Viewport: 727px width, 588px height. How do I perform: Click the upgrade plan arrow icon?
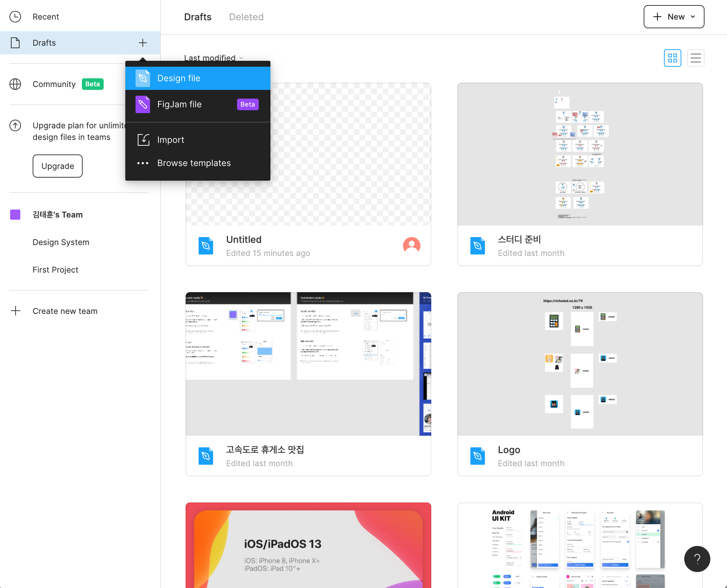coord(15,125)
